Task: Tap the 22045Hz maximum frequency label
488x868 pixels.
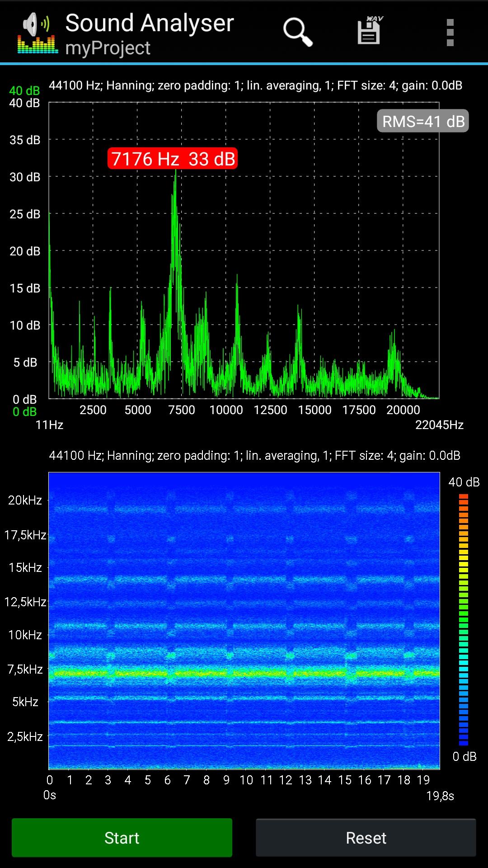Action: pyautogui.click(x=439, y=425)
